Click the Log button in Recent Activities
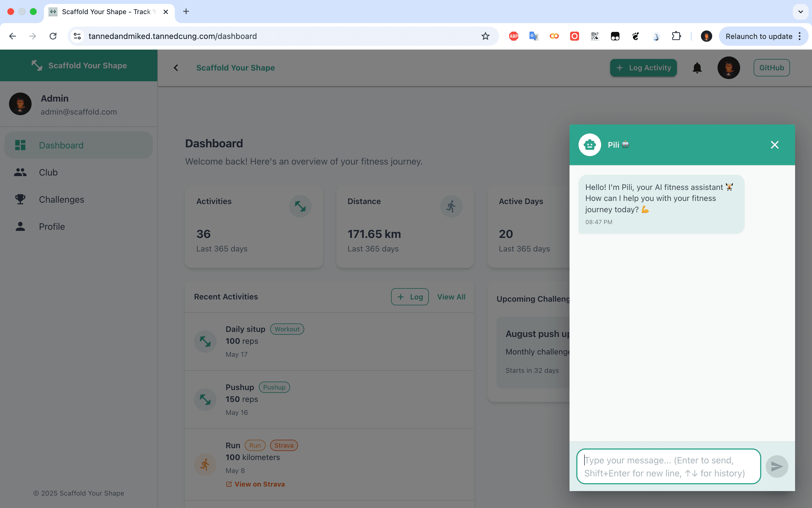The image size is (812, 508). [x=410, y=297]
